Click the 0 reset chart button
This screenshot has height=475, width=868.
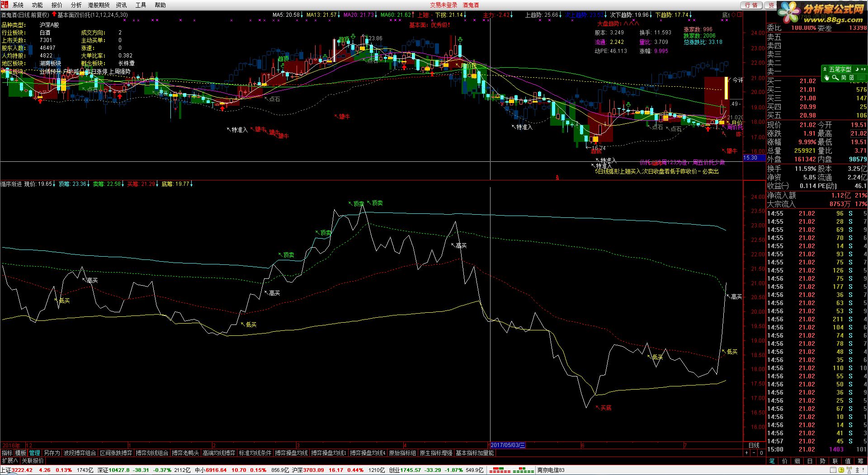(x=761, y=453)
